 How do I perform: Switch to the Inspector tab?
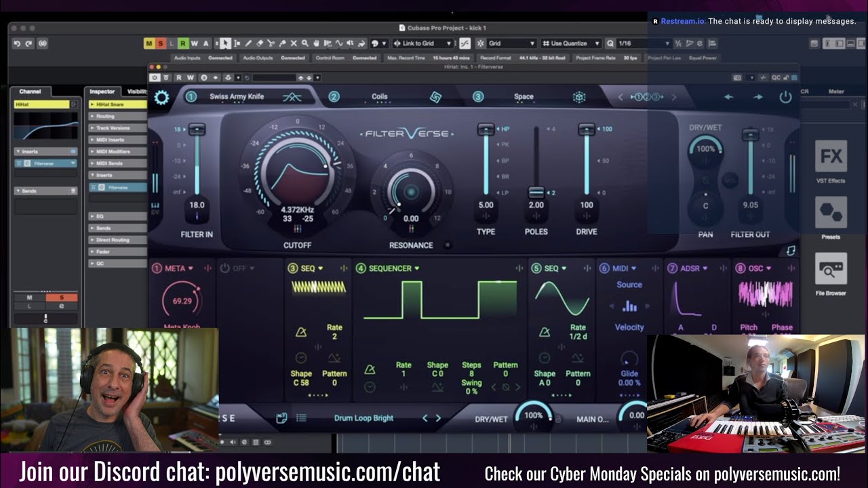(102, 91)
